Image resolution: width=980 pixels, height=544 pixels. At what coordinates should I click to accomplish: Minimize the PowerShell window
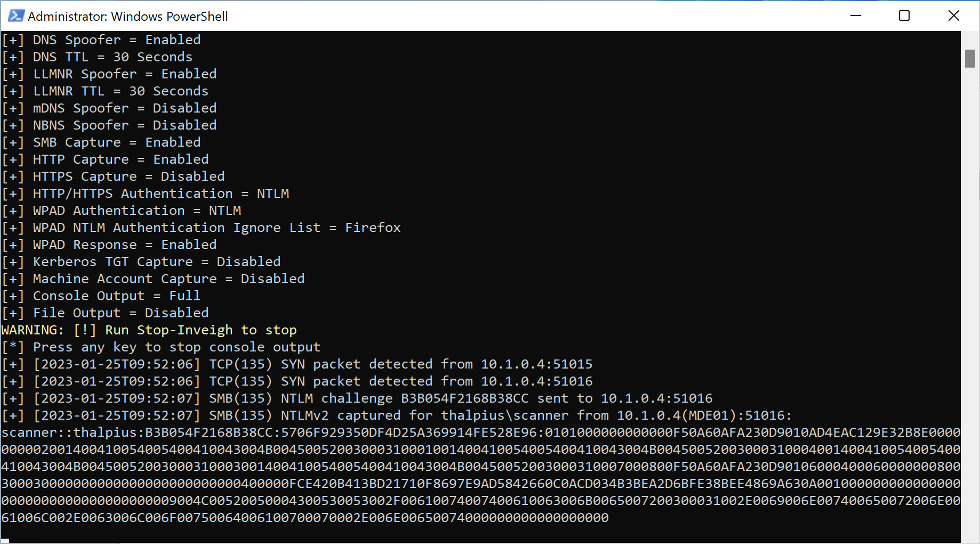point(856,16)
